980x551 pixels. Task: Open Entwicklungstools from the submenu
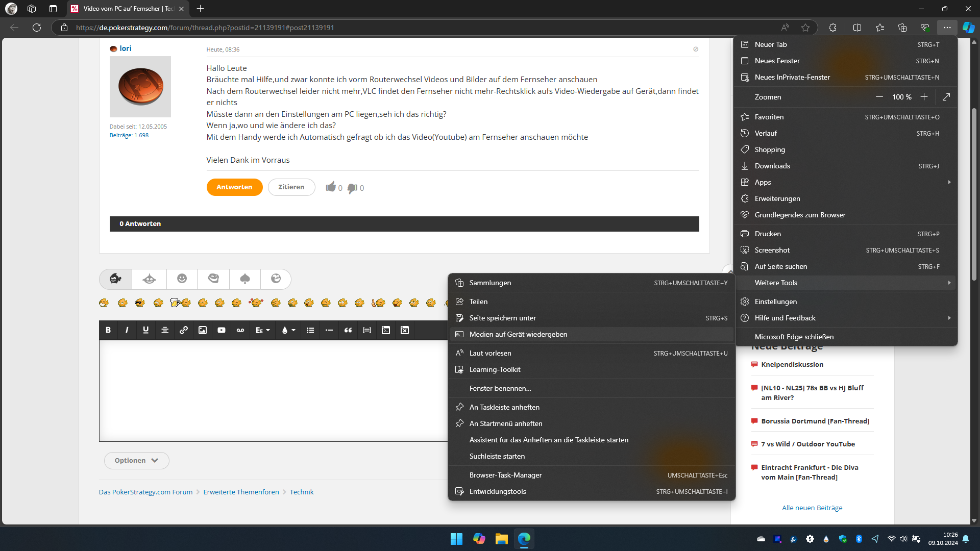tap(592, 491)
